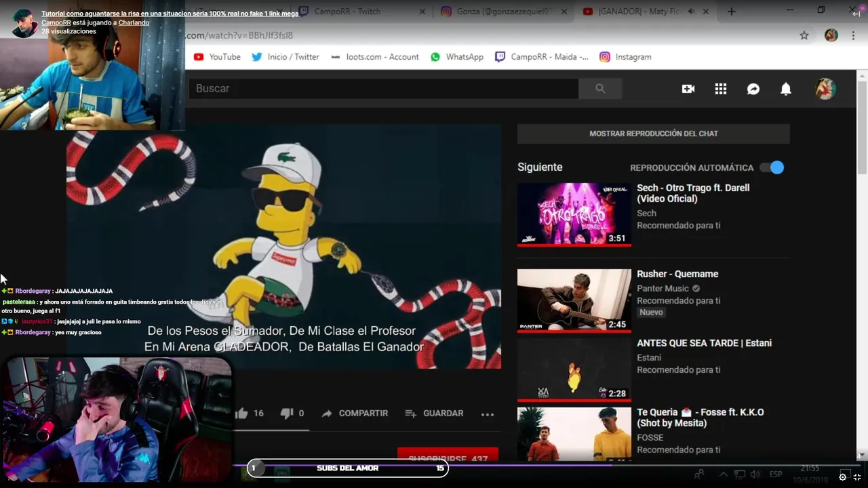The width and height of the screenshot is (868, 488).
Task: Open the Inicio / Twitter bookmark
Action: pos(285,57)
